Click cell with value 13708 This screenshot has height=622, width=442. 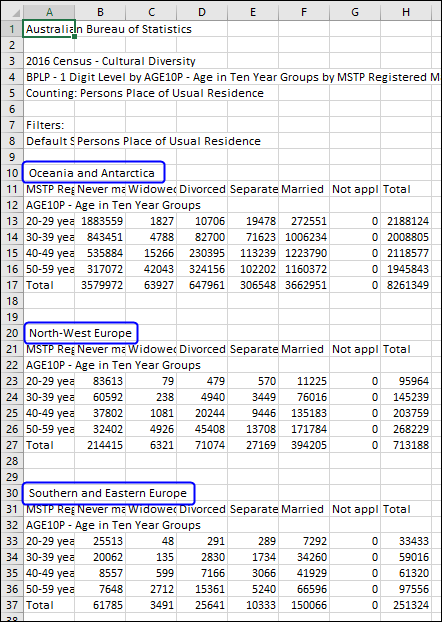click(x=253, y=429)
